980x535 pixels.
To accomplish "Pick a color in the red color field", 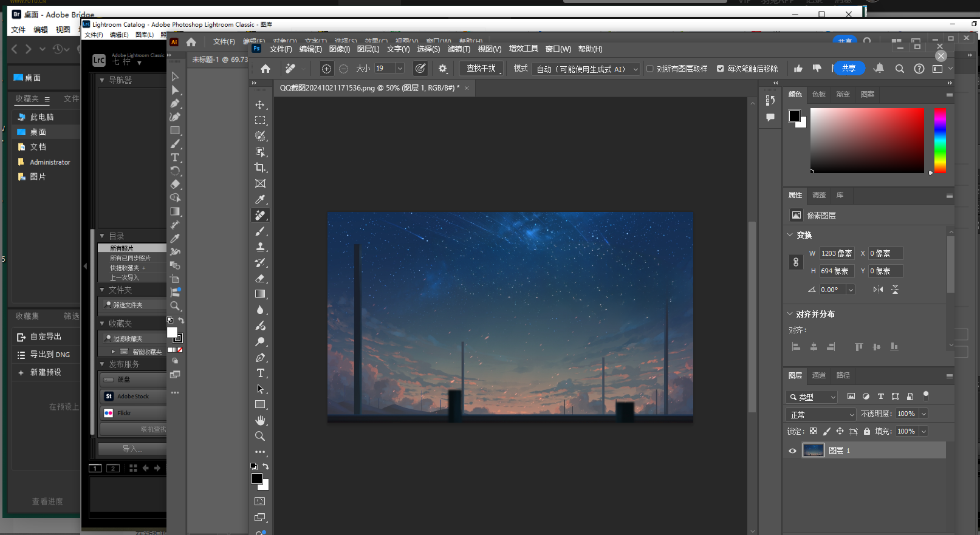I will 867,140.
